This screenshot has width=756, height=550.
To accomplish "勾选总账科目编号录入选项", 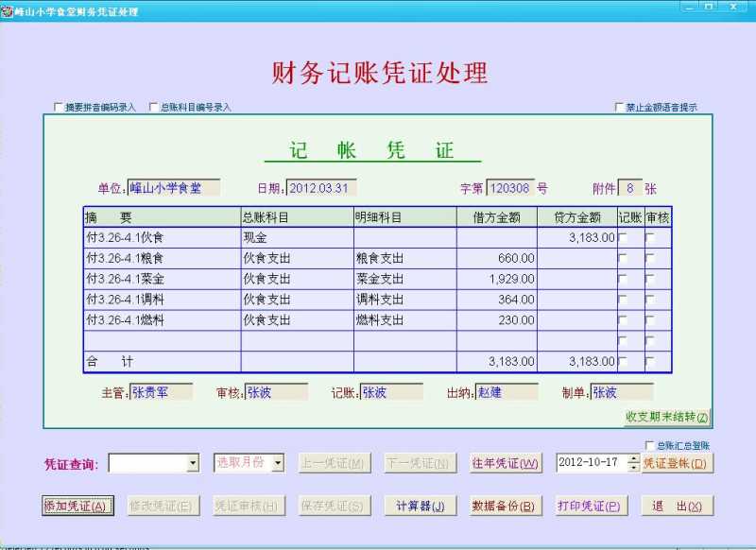I will [x=155, y=107].
